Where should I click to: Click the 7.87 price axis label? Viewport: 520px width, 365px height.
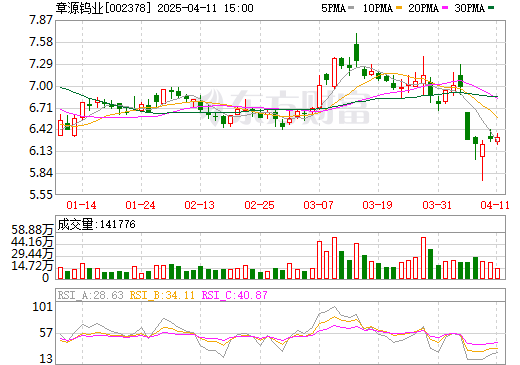(x=41, y=20)
